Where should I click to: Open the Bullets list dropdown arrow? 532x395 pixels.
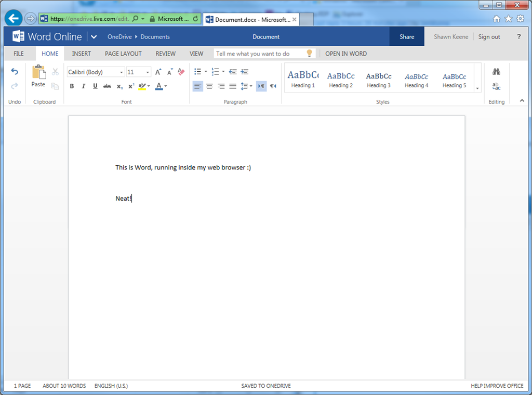(206, 72)
